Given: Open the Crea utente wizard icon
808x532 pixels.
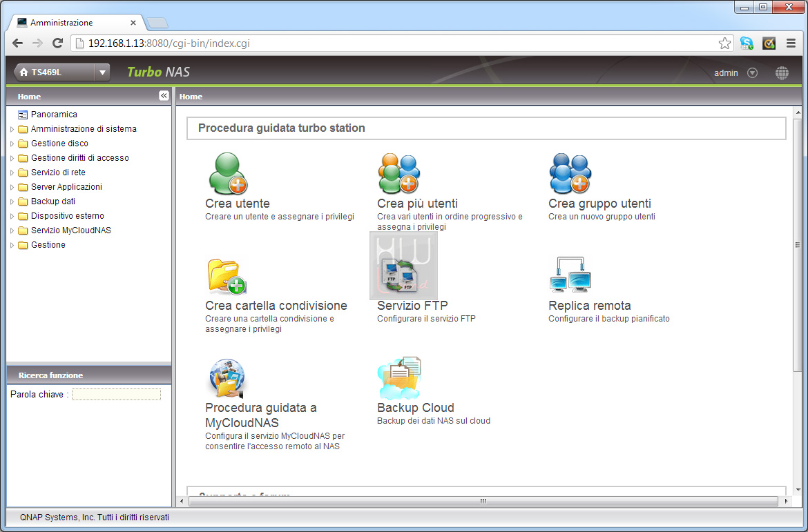Looking at the screenshot, I should click(228, 174).
